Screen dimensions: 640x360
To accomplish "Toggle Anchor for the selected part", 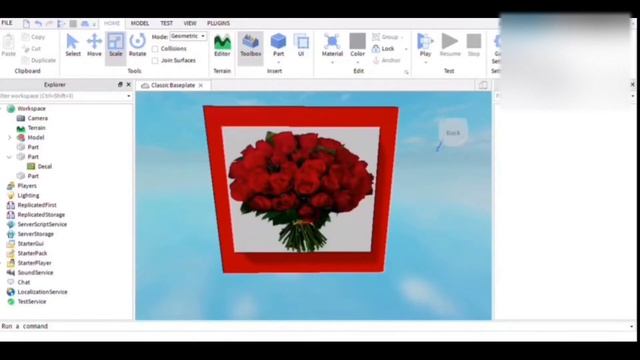I will pyautogui.click(x=386, y=60).
